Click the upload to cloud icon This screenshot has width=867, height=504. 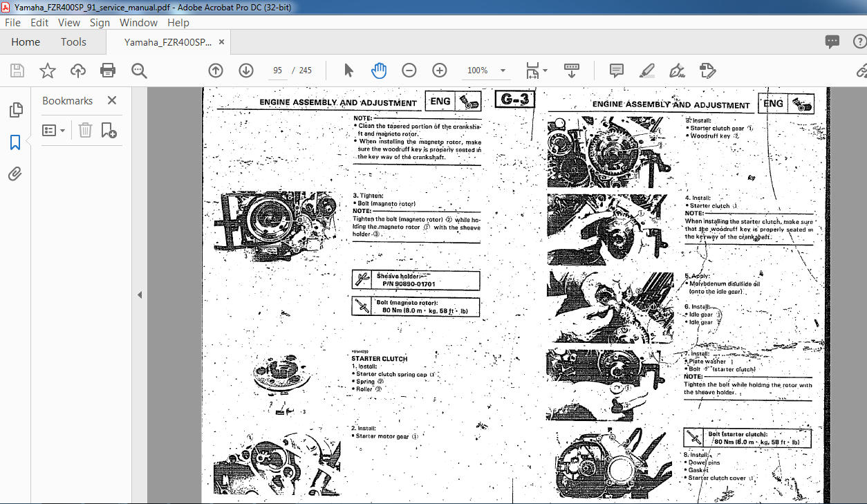[x=78, y=71]
